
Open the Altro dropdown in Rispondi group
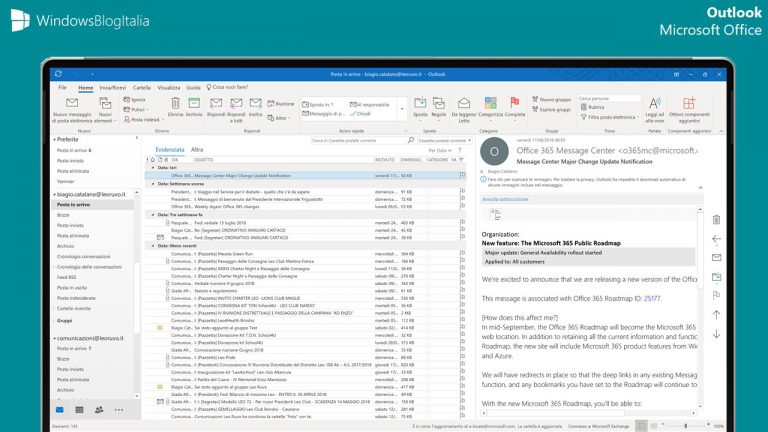(279, 118)
